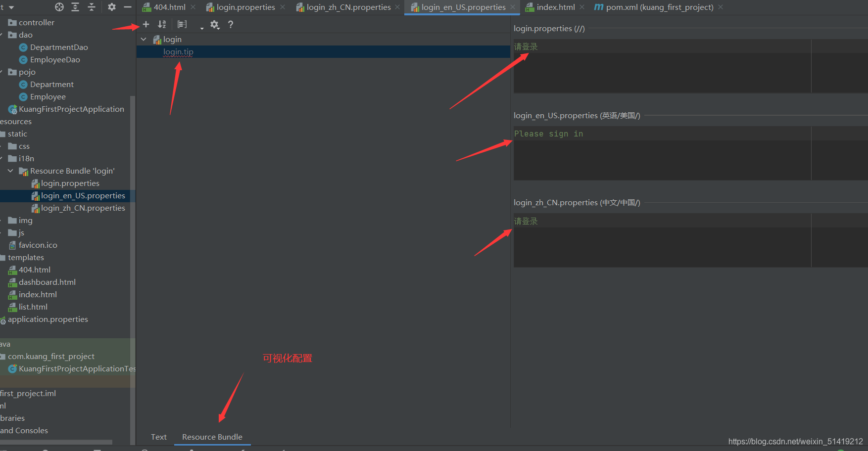Open the pom.xml (kuang_first_project) tab
This screenshot has width=868, height=451.
point(660,7)
